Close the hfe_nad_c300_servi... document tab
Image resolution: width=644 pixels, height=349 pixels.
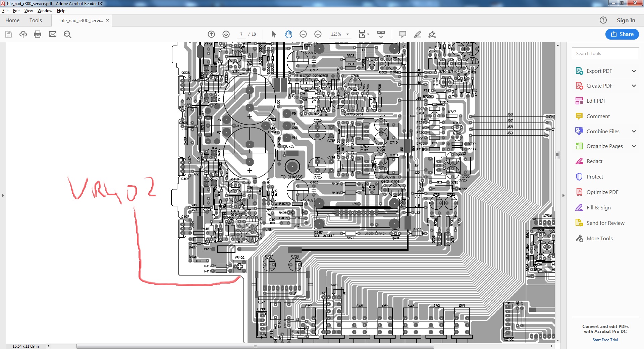click(x=107, y=20)
